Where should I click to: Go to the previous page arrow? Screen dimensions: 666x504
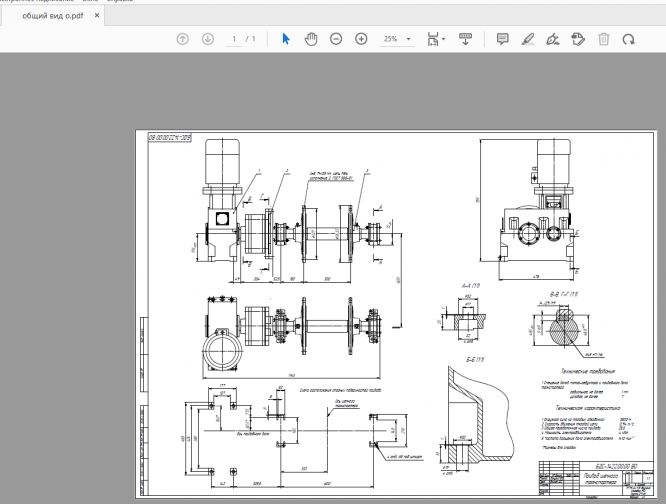tap(182, 39)
